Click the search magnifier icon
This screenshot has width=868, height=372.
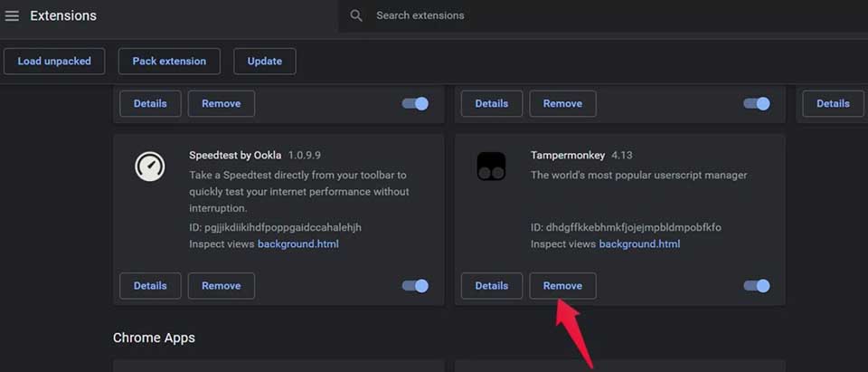[356, 15]
